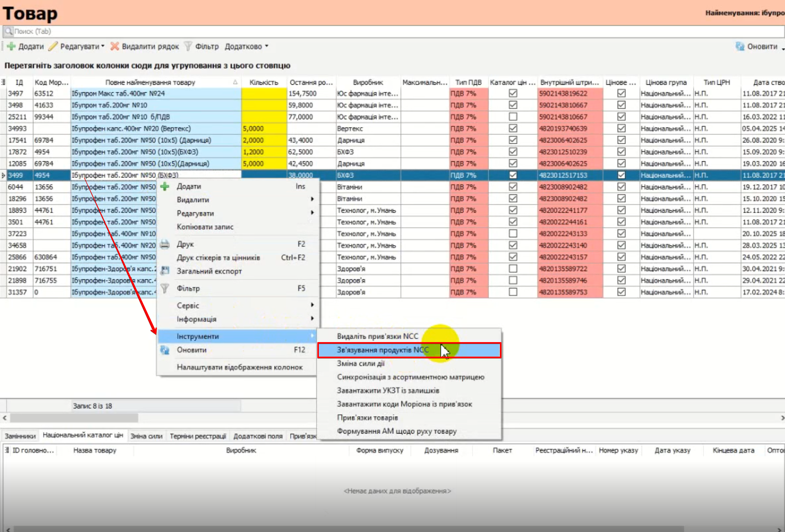This screenshot has height=532, width=785.
Task: Click the Поиск search input field
Action: [393, 31]
